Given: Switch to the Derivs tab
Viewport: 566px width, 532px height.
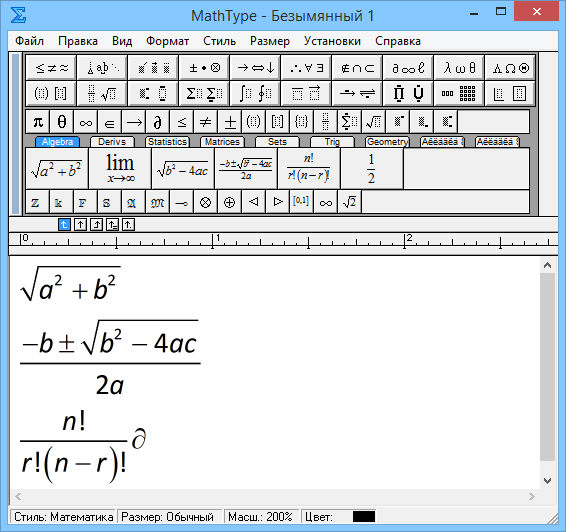Looking at the screenshot, I should [112, 142].
